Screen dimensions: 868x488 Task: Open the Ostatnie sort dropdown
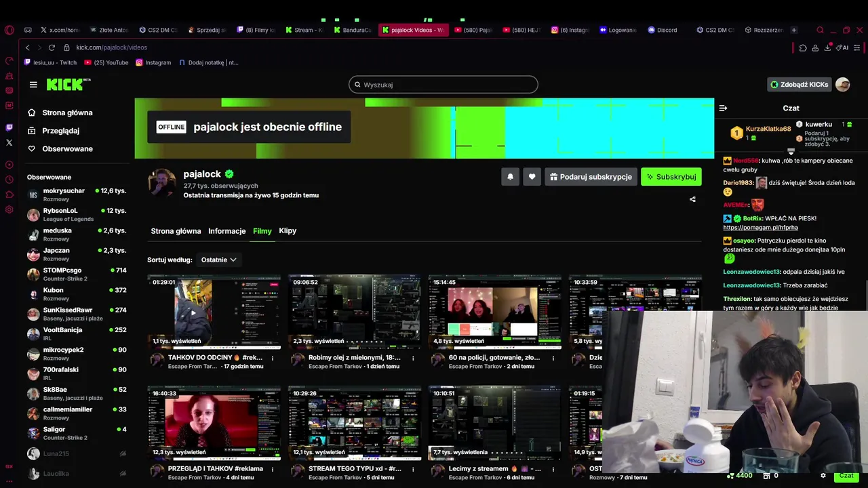218,260
